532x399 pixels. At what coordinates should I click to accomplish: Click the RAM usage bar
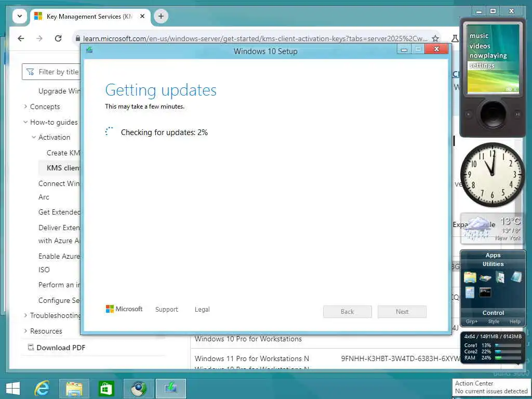click(x=508, y=357)
